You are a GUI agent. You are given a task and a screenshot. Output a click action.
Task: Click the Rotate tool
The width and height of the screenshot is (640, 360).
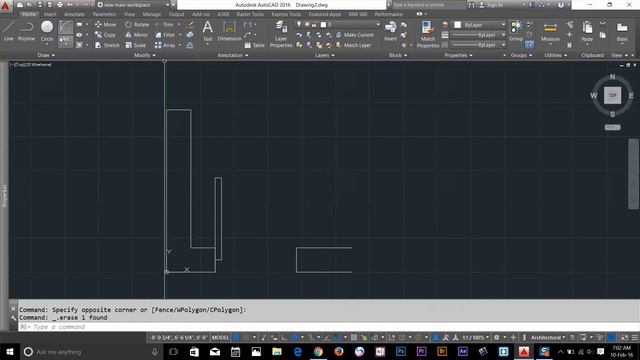(137, 24)
